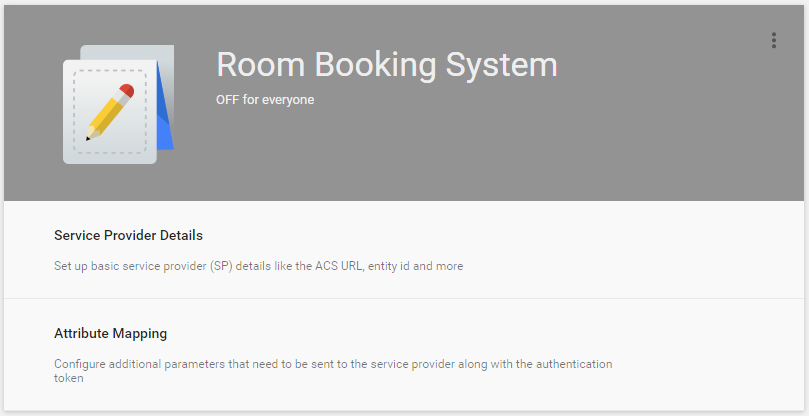Click the ACS URL, entity id description text

(258, 267)
